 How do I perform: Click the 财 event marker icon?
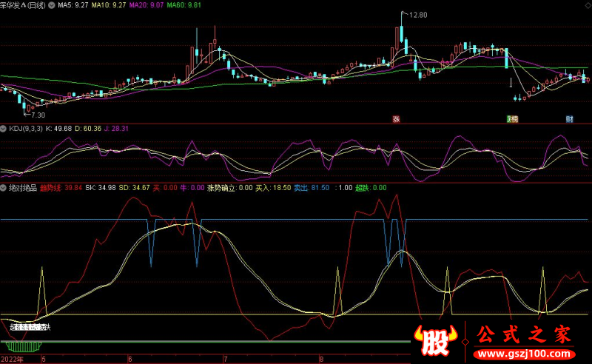tap(569, 118)
